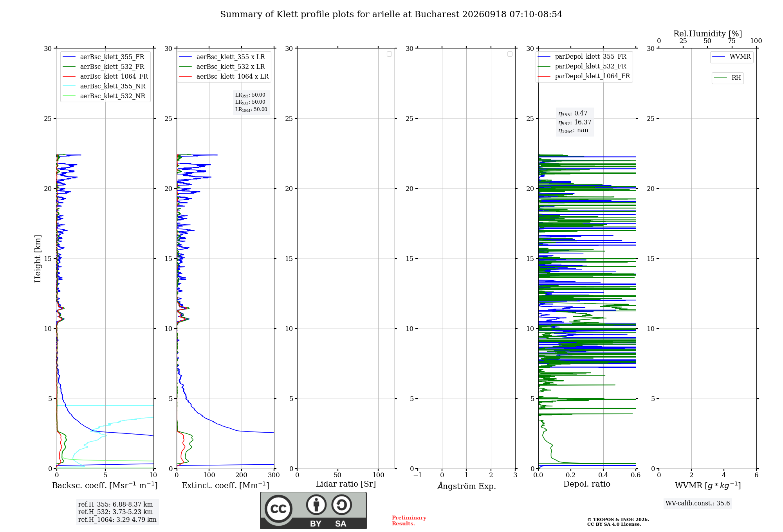Click the SA share-alike icon

tap(341, 505)
